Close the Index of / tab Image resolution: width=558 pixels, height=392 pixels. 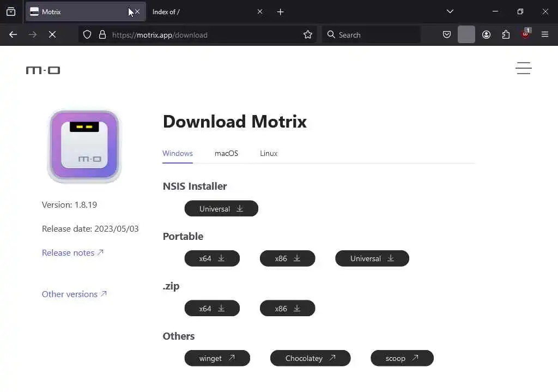(x=260, y=12)
